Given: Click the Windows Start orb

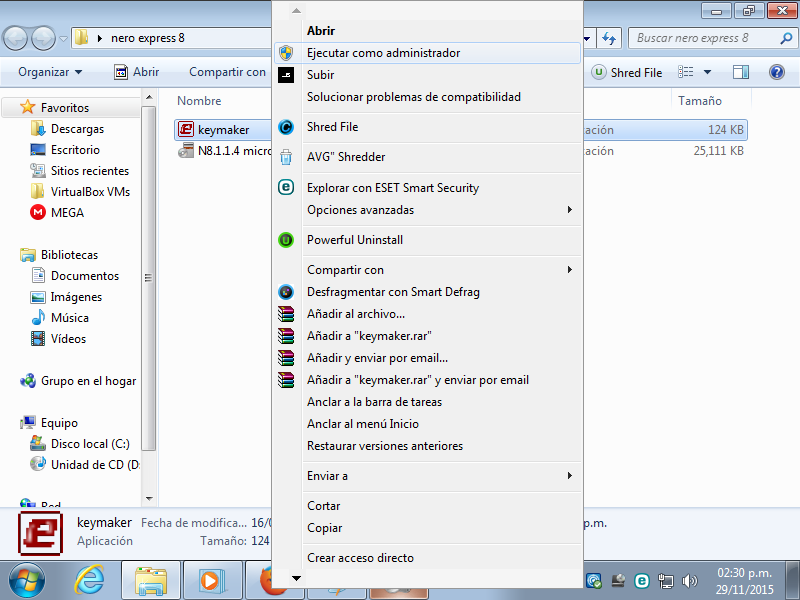Looking at the screenshot, I should (27, 581).
